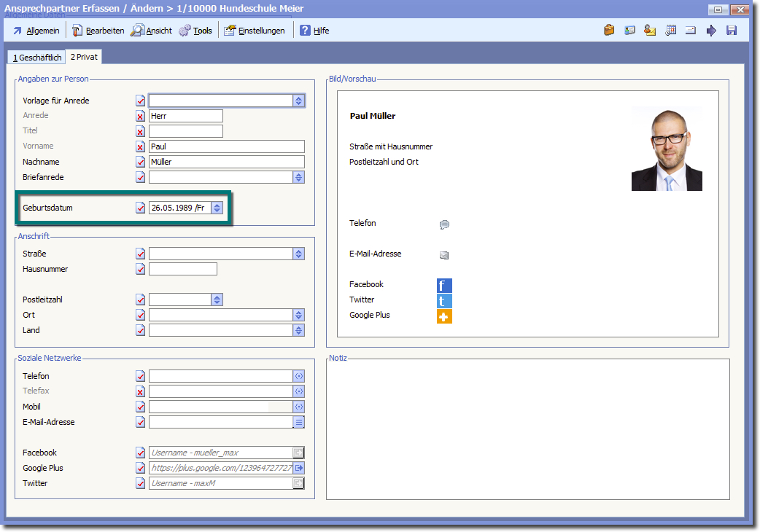This screenshot has width=760, height=532.
Task: Toggle the checkmark next to Nachname
Action: pyautogui.click(x=140, y=162)
